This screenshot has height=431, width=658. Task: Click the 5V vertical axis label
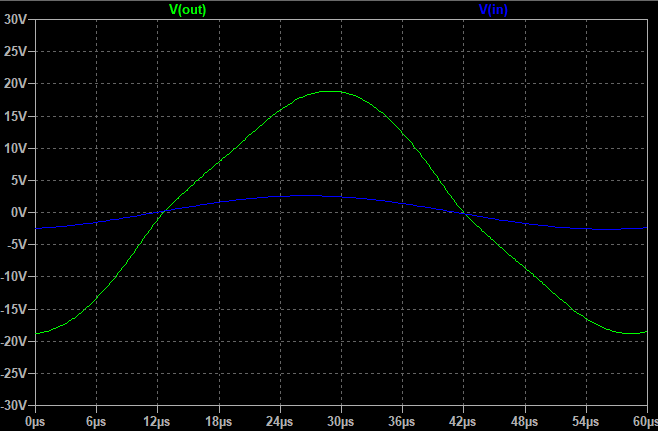(x=18, y=180)
